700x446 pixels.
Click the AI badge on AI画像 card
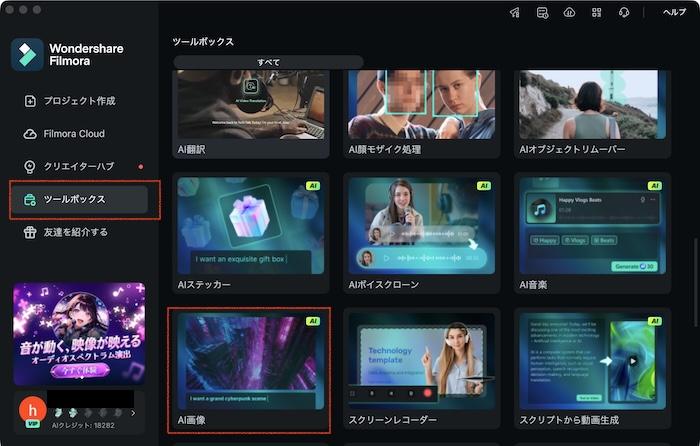point(313,321)
